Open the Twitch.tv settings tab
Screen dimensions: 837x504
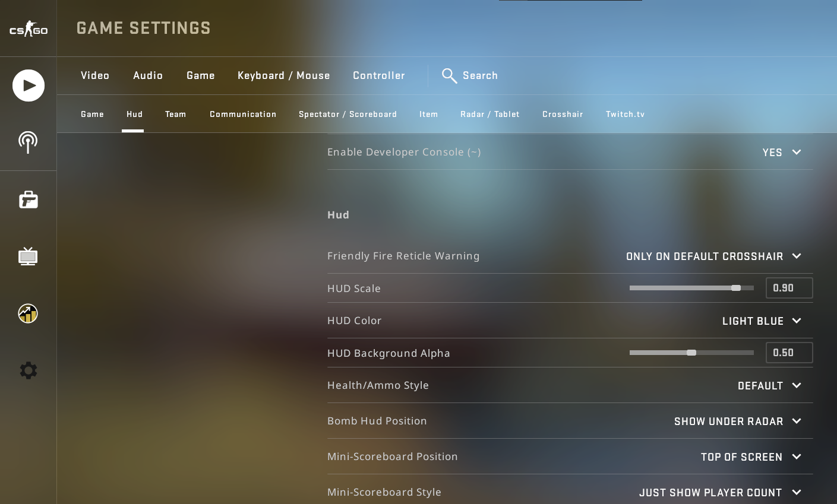point(625,115)
